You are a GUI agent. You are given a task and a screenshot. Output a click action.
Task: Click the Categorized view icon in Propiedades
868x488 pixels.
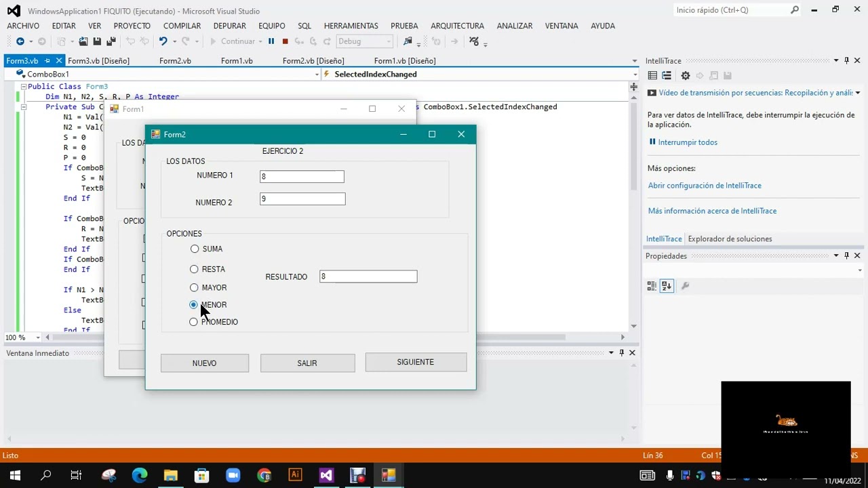(652, 286)
